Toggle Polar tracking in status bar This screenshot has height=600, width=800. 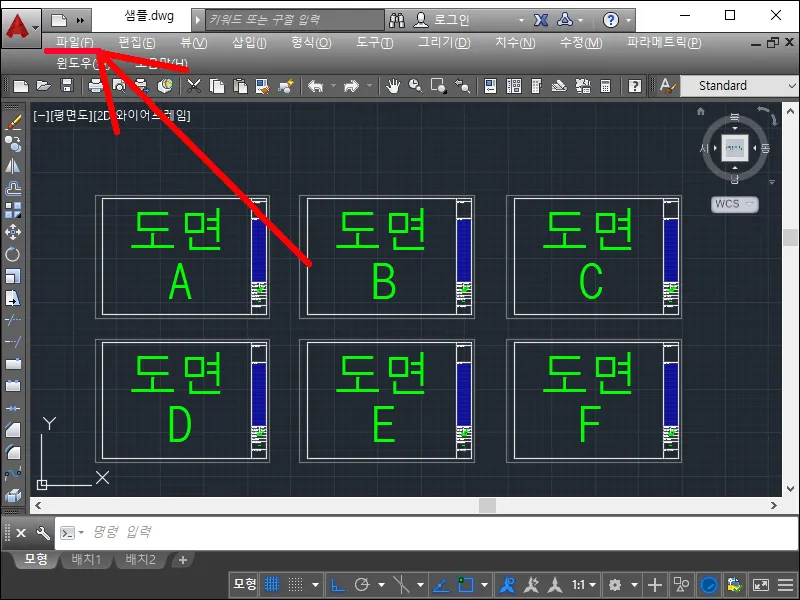click(362, 584)
